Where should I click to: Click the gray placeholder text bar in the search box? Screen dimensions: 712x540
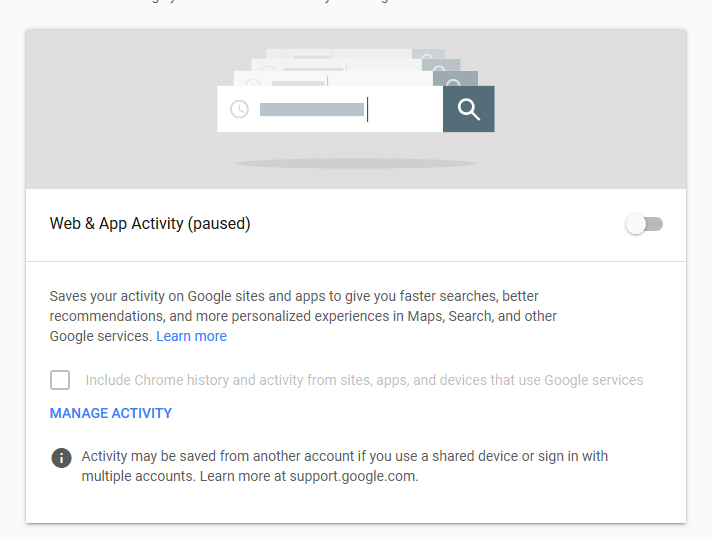311,109
